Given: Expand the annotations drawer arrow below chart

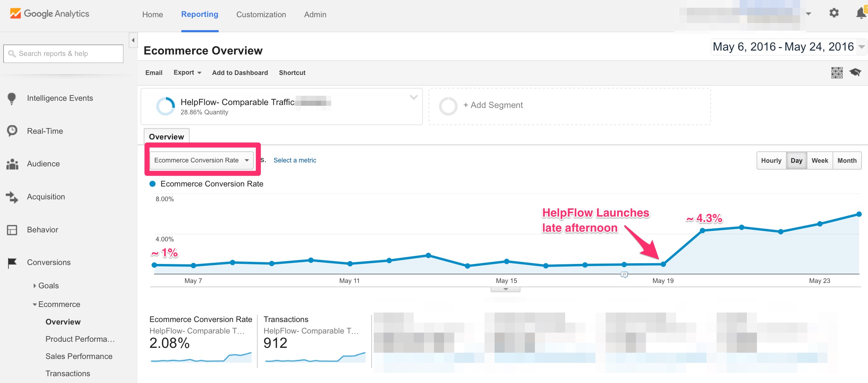Looking at the screenshot, I should click(505, 289).
